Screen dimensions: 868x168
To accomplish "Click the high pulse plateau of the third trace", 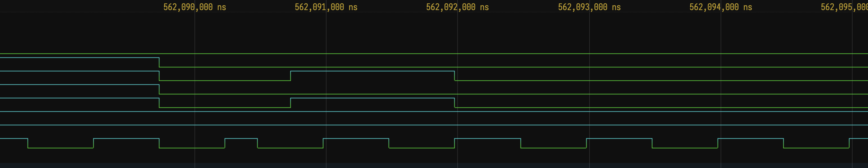I will pos(372,71).
